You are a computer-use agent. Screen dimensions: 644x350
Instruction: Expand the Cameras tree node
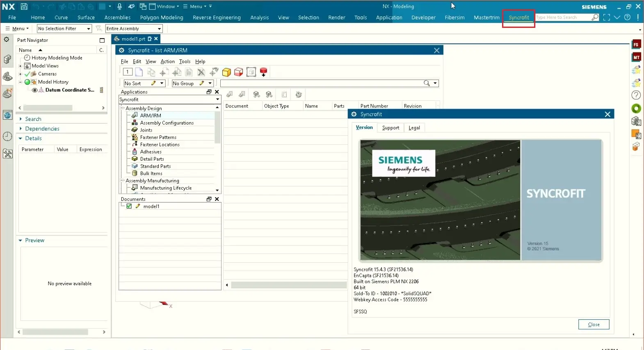click(x=20, y=74)
